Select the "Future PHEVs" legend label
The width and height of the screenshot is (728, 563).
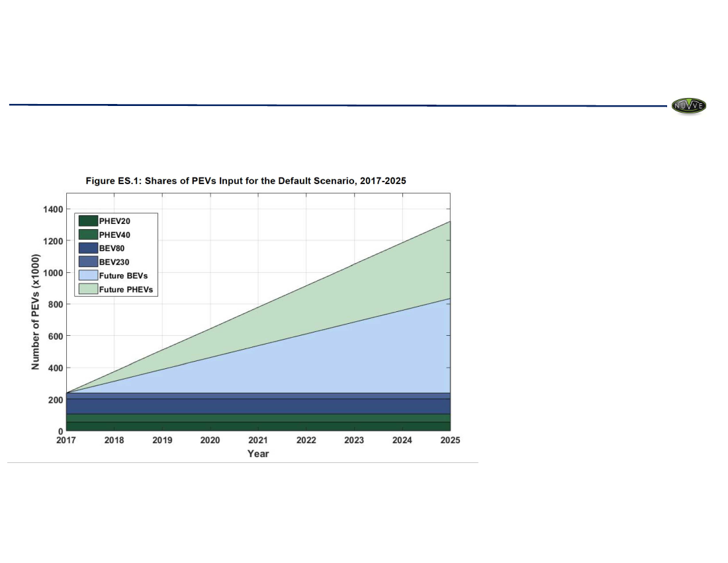pyautogui.click(x=126, y=289)
